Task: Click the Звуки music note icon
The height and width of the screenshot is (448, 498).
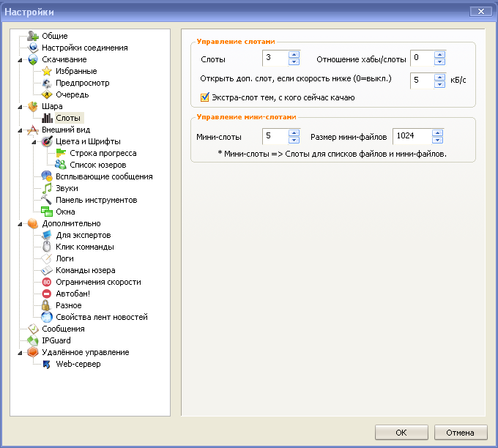Action: click(47, 188)
